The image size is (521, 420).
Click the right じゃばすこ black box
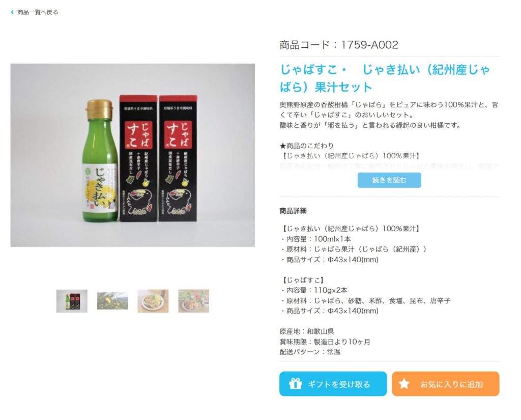tap(178, 158)
